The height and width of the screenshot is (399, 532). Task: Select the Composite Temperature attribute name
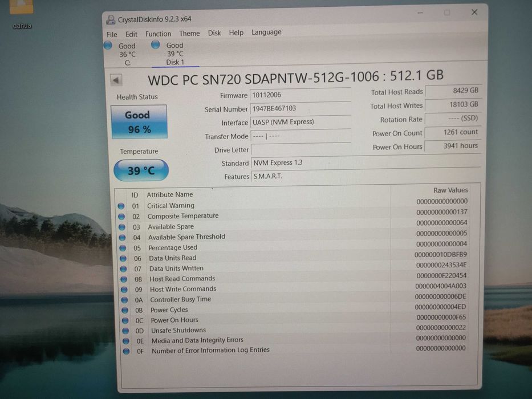[x=183, y=216]
